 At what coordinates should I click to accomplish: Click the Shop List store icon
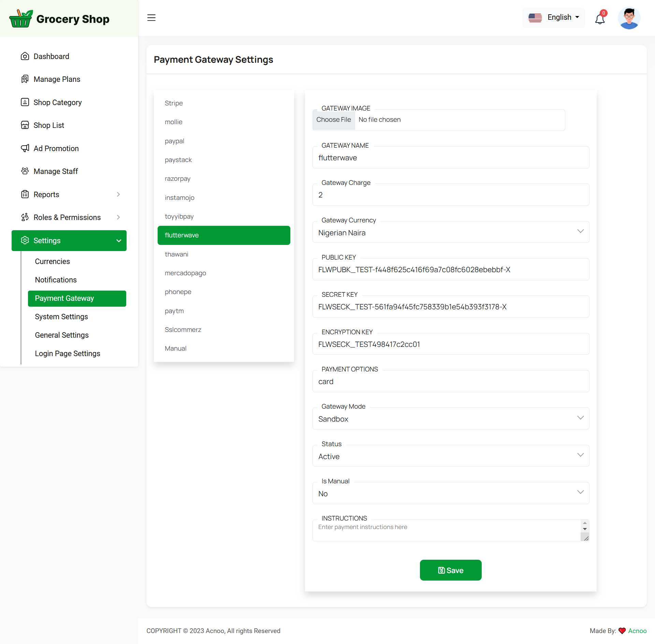pos(25,125)
